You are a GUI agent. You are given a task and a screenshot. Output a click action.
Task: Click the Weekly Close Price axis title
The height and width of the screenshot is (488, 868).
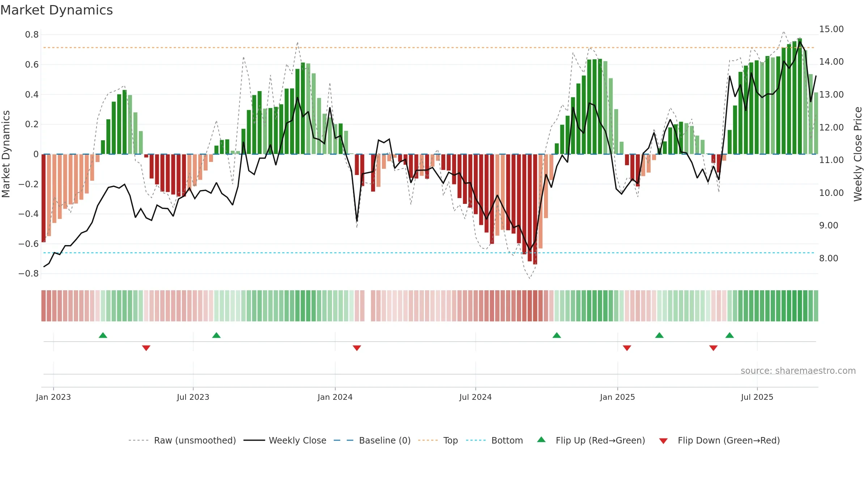tap(858, 154)
